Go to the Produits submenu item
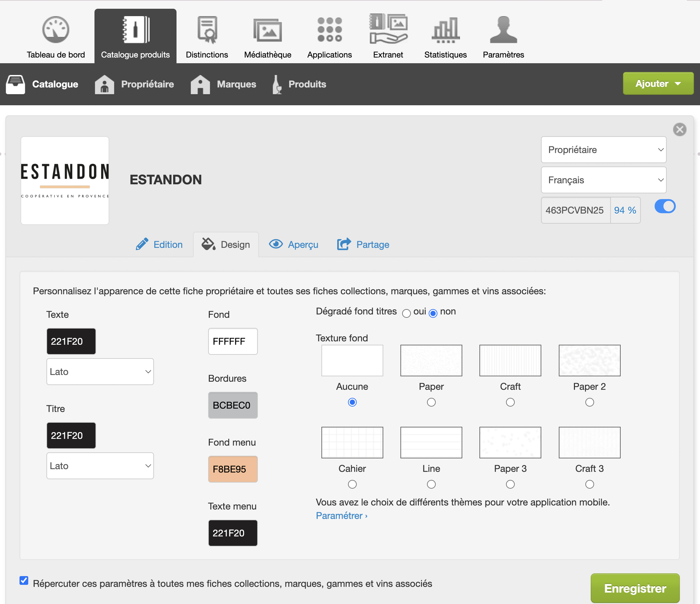Screen dimensions: 700x604 coord(299,84)
